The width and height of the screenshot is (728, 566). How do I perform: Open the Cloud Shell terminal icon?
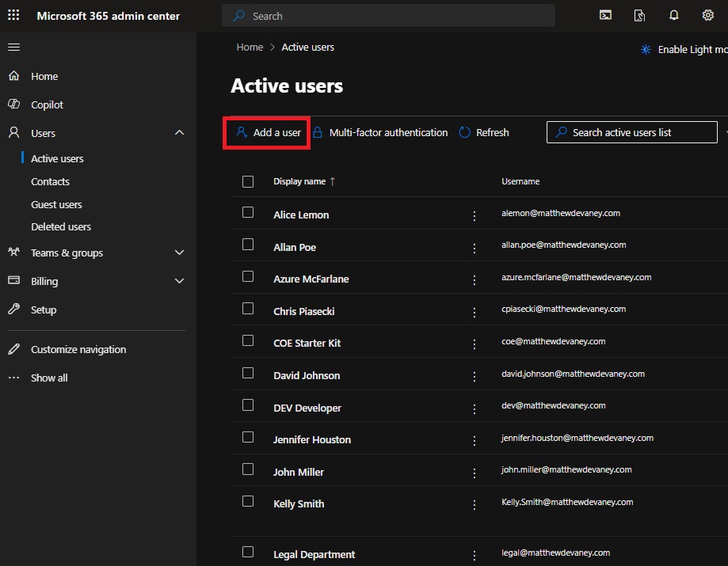tap(605, 15)
